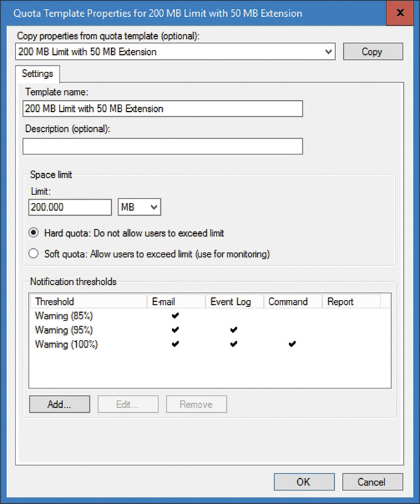Viewport: 420px width, 504px height.
Task: Click into the Template name field
Action: tap(162, 109)
